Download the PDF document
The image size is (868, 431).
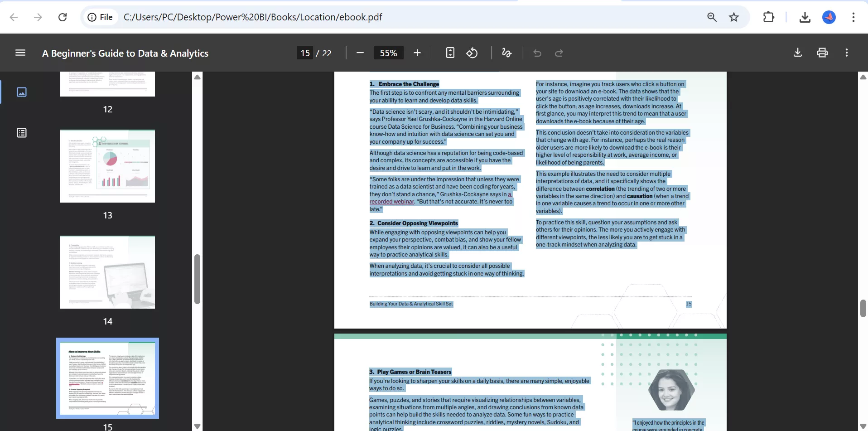tap(797, 53)
